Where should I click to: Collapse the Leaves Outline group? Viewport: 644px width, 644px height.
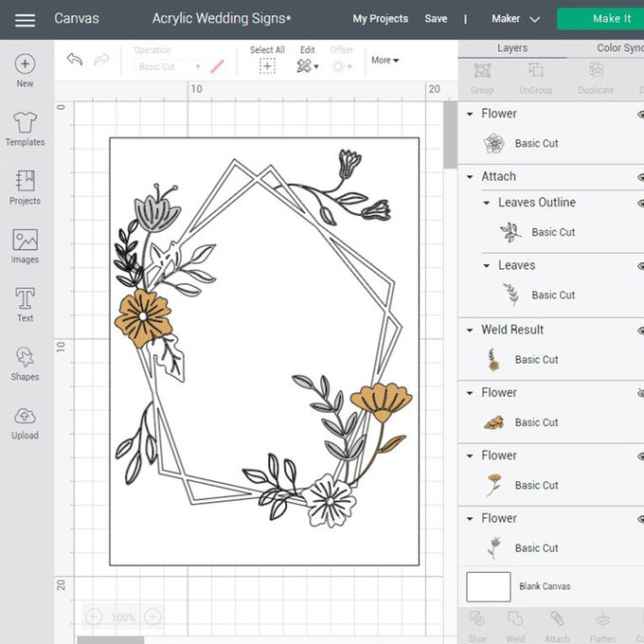488,203
